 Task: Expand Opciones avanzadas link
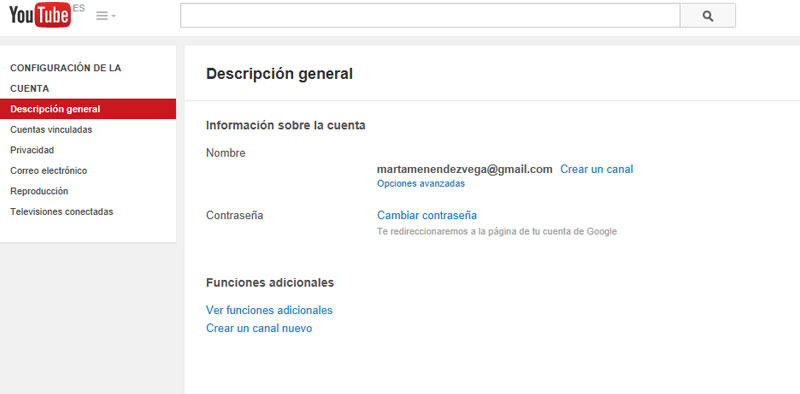coord(421,184)
